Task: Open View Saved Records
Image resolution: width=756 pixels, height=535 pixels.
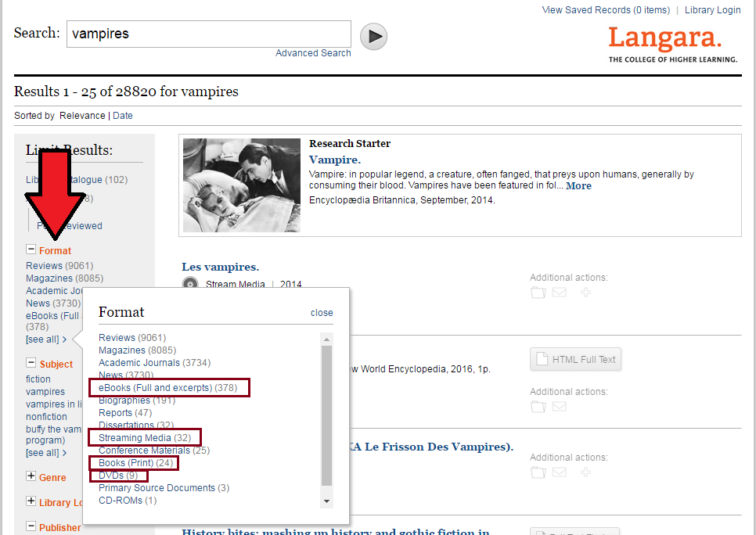Action: click(x=606, y=10)
